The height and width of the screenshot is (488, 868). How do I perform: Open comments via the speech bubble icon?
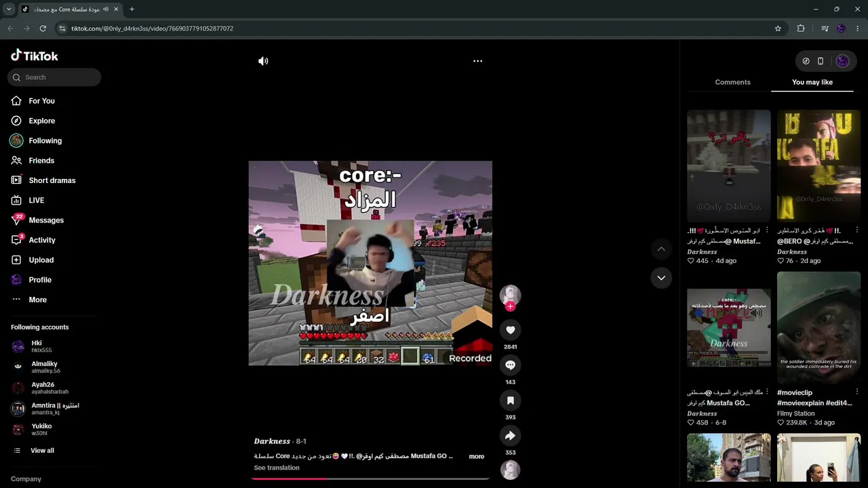[511, 365]
